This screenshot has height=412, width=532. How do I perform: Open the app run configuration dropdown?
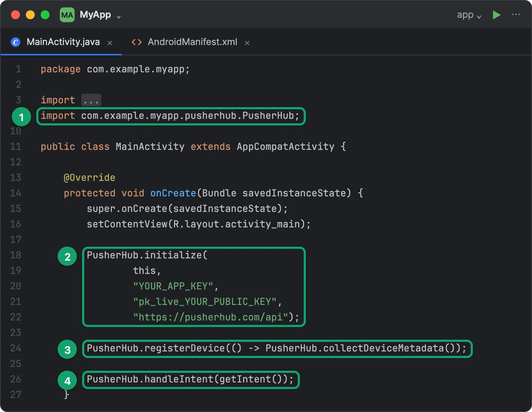[469, 15]
